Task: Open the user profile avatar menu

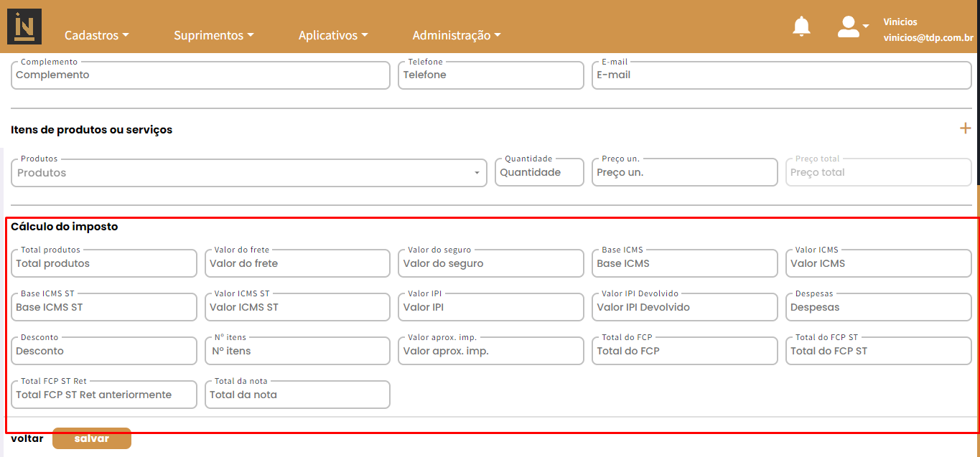Action: click(x=853, y=27)
